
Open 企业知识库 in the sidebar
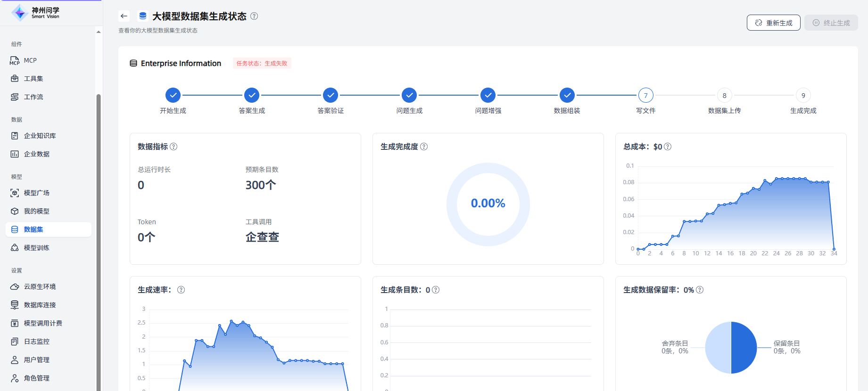[40, 136]
